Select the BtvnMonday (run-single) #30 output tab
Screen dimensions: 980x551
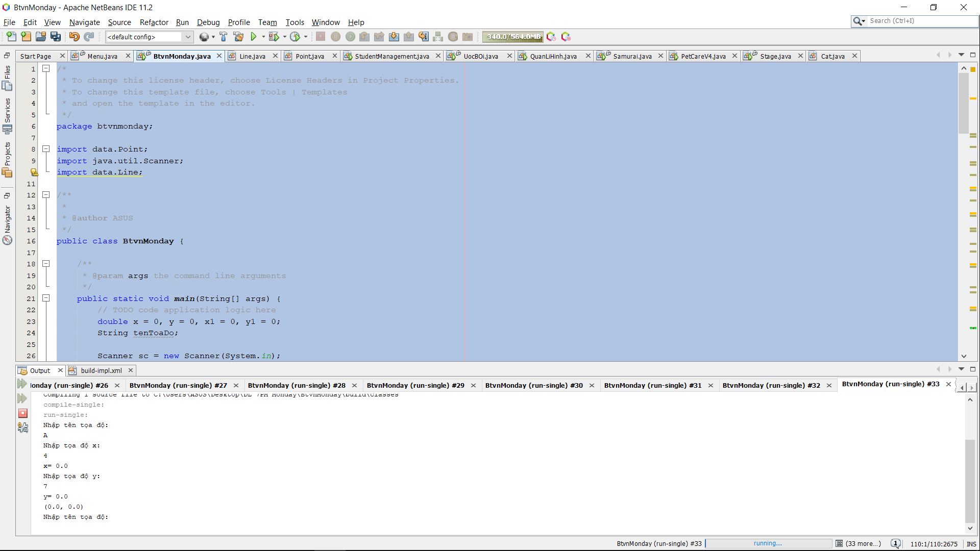[x=533, y=386]
